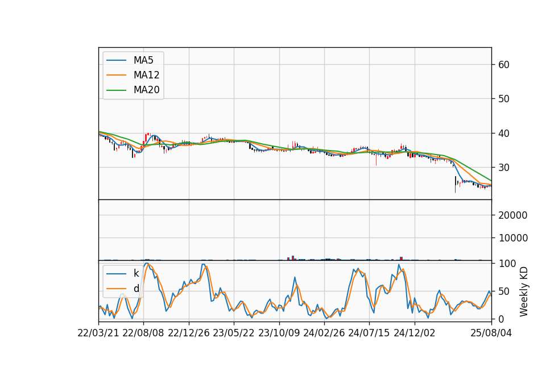The height and width of the screenshot is (392, 546).
Task: Click the MA5 legend label
Action: [x=143, y=60]
